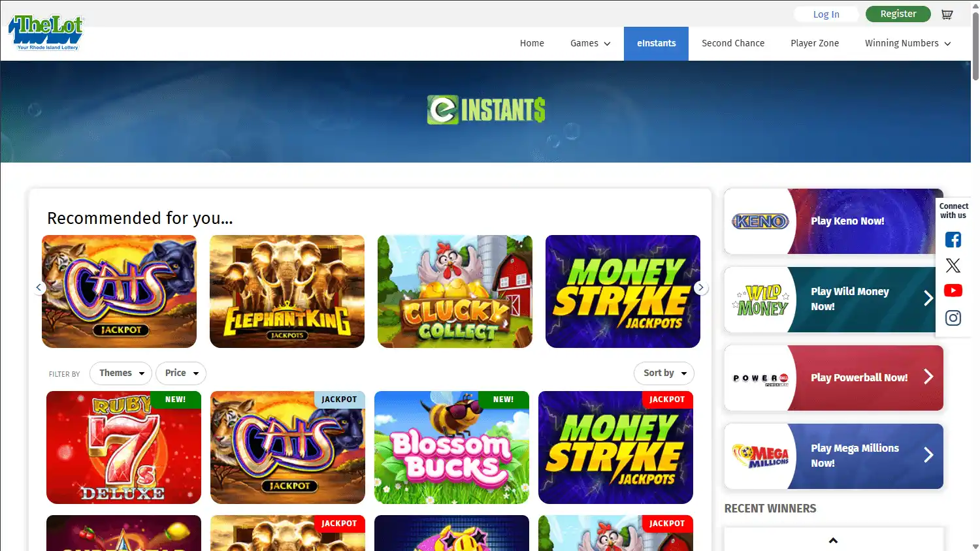Viewport: 980px width, 551px height.
Task: Open Money Strike Jackpots grid tile
Action: (615, 447)
